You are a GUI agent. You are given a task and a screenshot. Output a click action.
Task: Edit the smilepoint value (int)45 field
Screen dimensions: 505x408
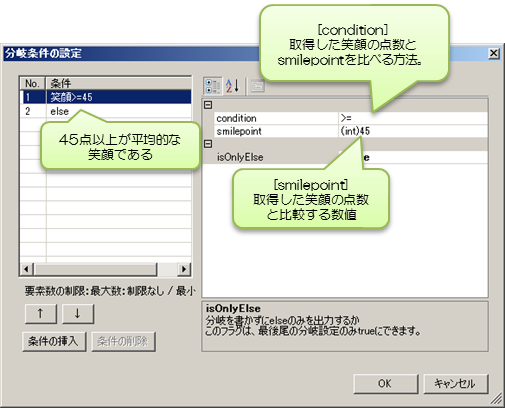413,131
